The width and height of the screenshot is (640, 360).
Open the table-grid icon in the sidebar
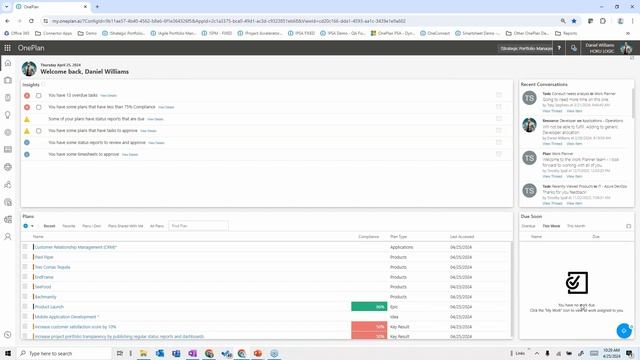(x=8, y=149)
